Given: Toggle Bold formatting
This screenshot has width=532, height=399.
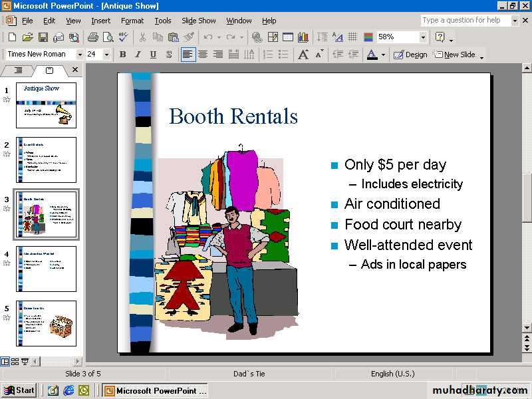Looking at the screenshot, I should tap(122, 55).
